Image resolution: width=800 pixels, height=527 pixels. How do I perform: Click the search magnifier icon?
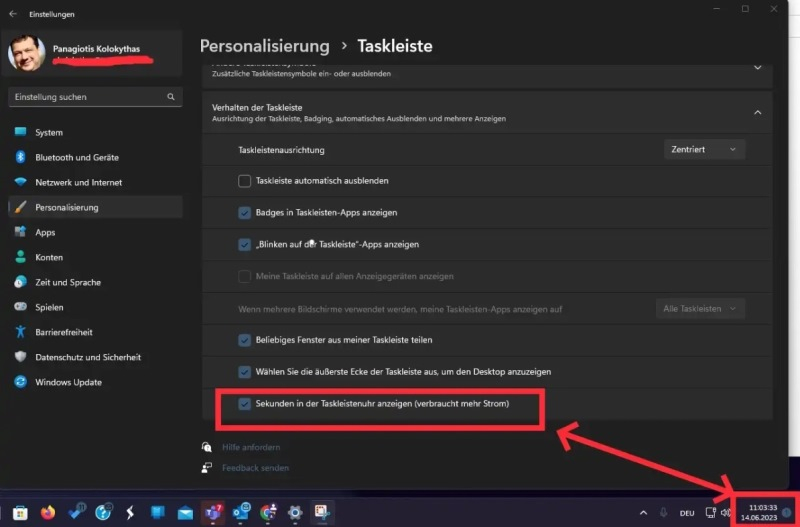[171, 97]
